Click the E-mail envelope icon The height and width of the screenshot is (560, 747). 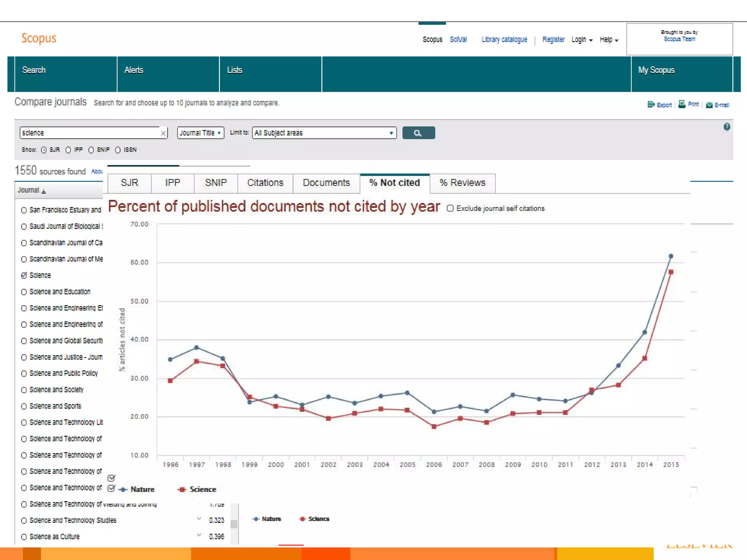[x=709, y=105]
